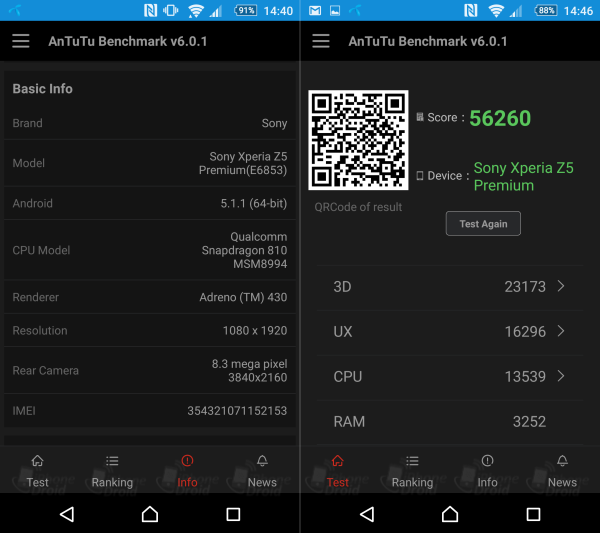600x533 pixels.
Task: Tap image notification icon in right status bar
Action: [335, 11]
